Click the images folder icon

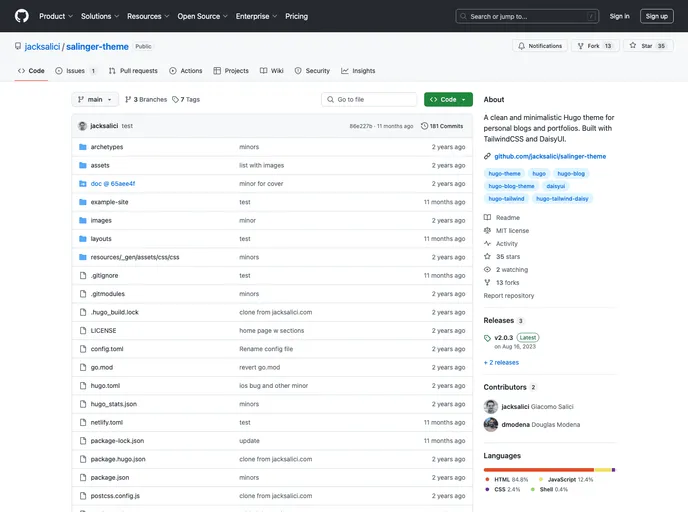tap(82, 220)
